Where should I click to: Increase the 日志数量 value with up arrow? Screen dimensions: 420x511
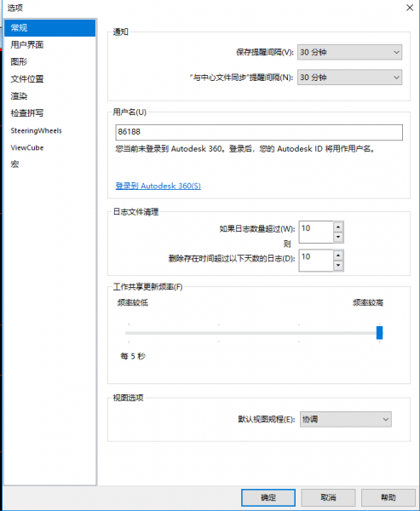tap(338, 227)
